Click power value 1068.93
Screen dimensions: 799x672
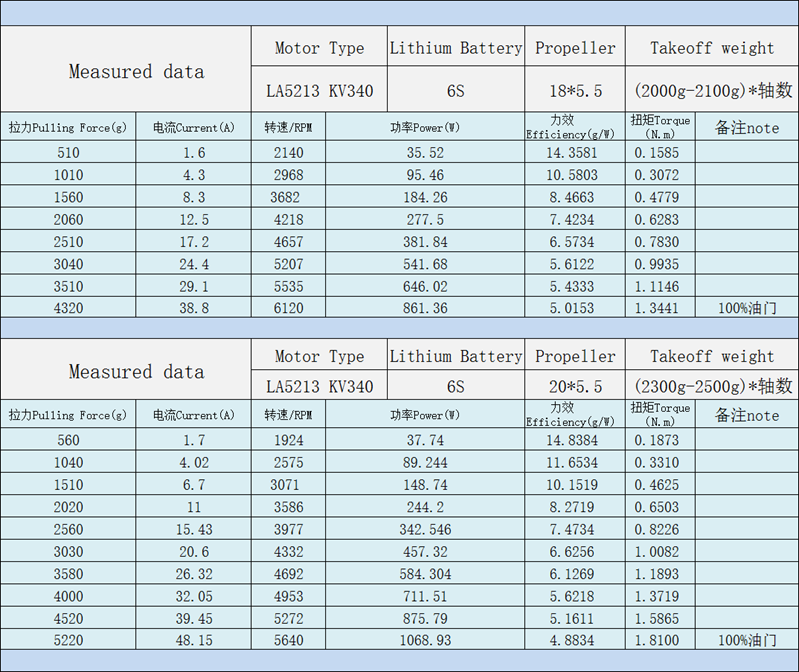click(x=425, y=640)
